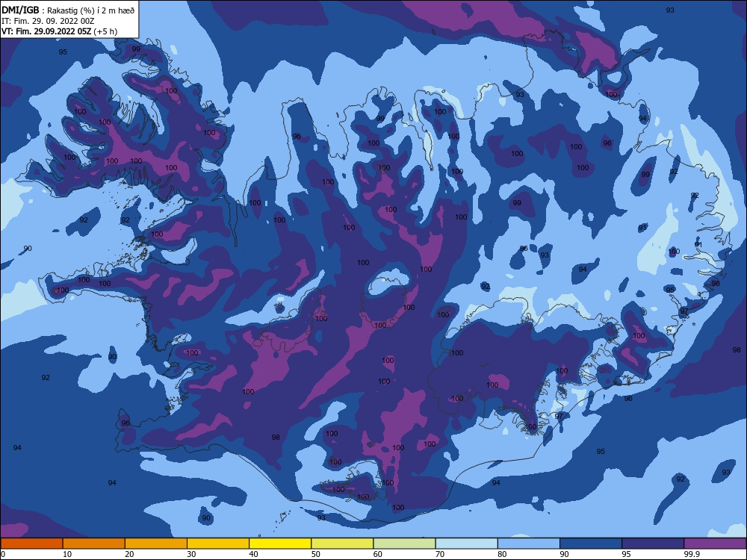Click the dark orange 0–10 legend swatch
The height and width of the screenshot is (560, 747).
pos(31,544)
